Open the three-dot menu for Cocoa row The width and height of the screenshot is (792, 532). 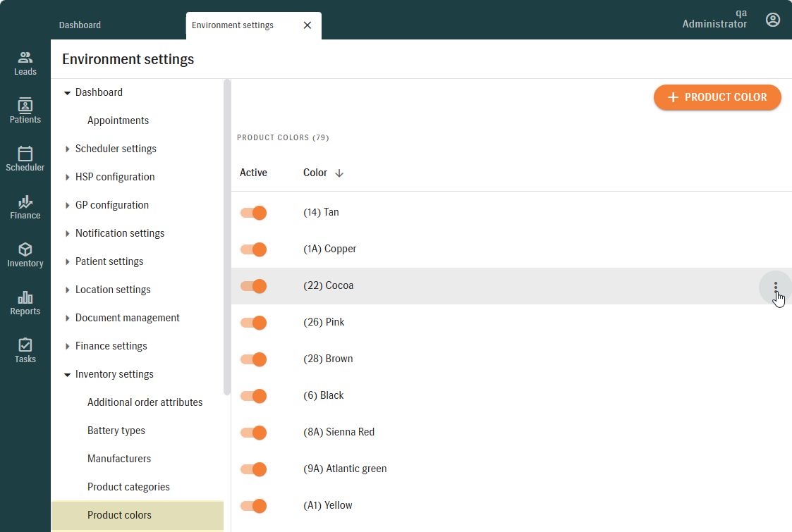(775, 286)
